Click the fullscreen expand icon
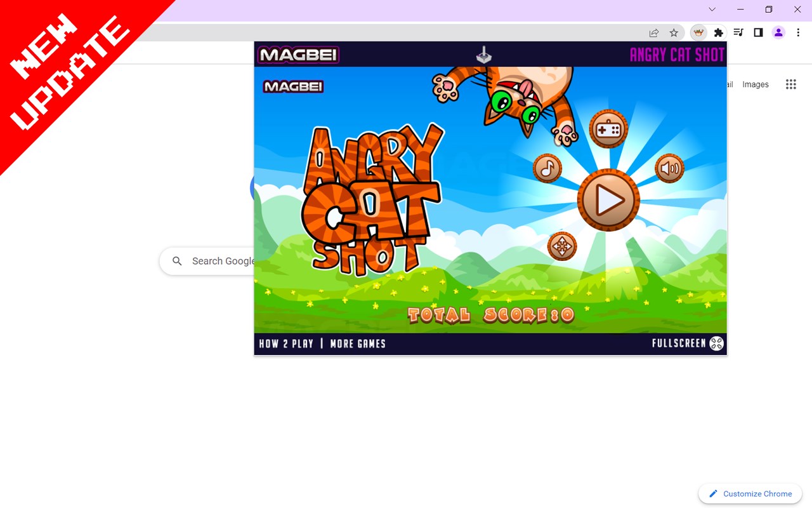This screenshot has width=812, height=508. (x=716, y=344)
